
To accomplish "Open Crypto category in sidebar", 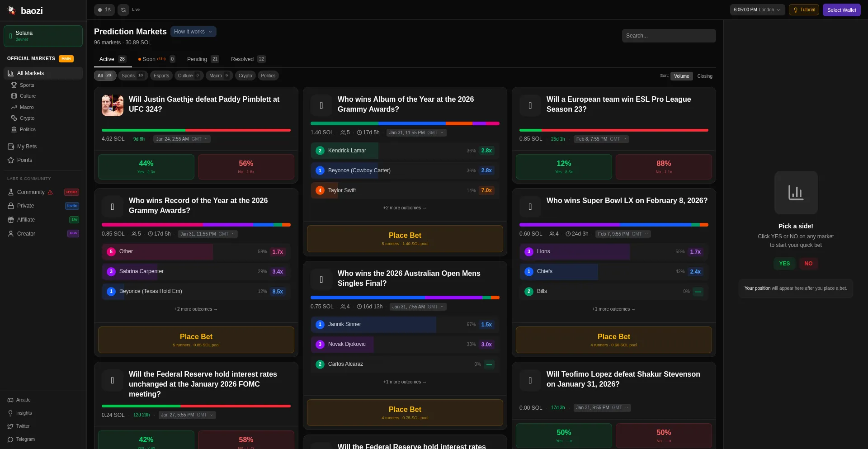I will 27,118.
